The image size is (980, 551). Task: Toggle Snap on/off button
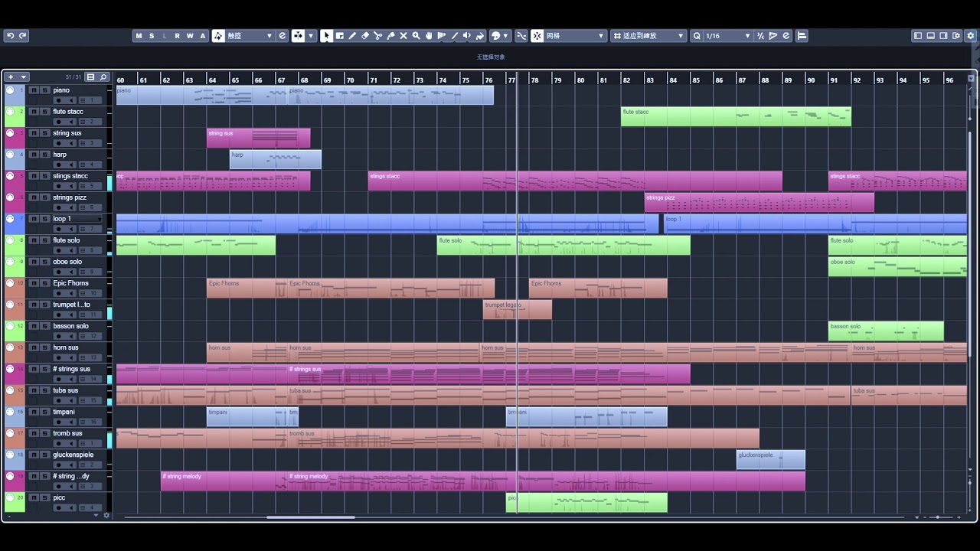537,36
